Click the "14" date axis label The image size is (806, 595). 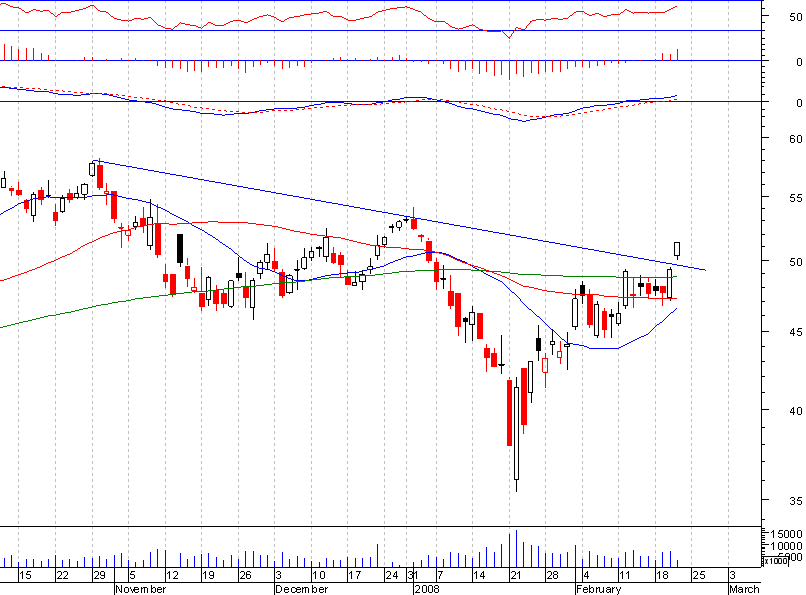[x=479, y=575]
